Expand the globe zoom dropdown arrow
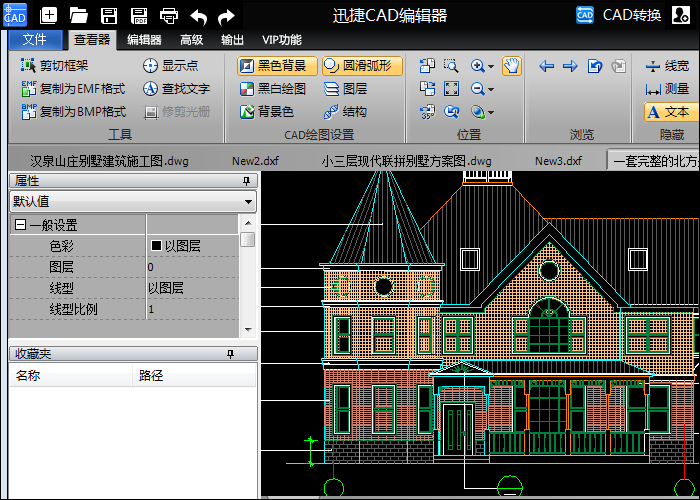Image resolution: width=700 pixels, height=500 pixels. [x=491, y=112]
